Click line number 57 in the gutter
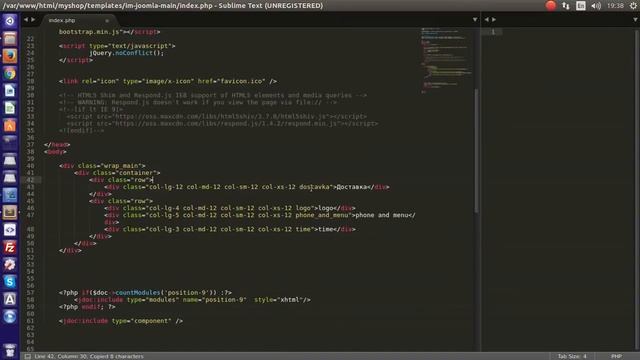 click(x=30, y=293)
